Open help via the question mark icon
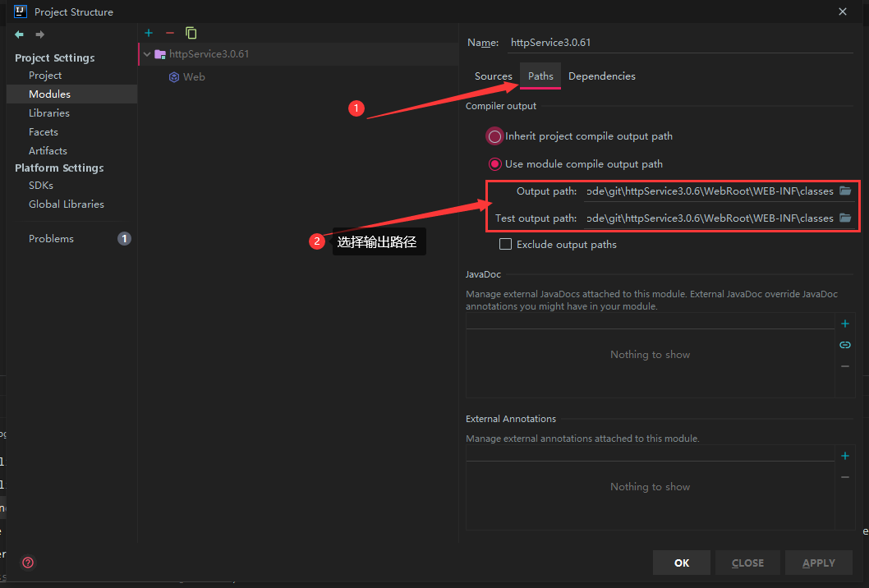This screenshot has height=588, width=869. (27, 563)
